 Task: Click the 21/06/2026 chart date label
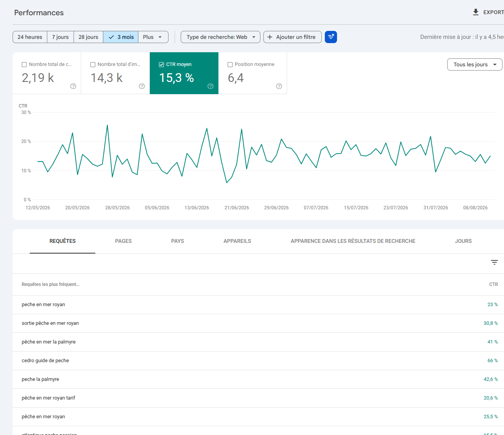[x=237, y=208]
